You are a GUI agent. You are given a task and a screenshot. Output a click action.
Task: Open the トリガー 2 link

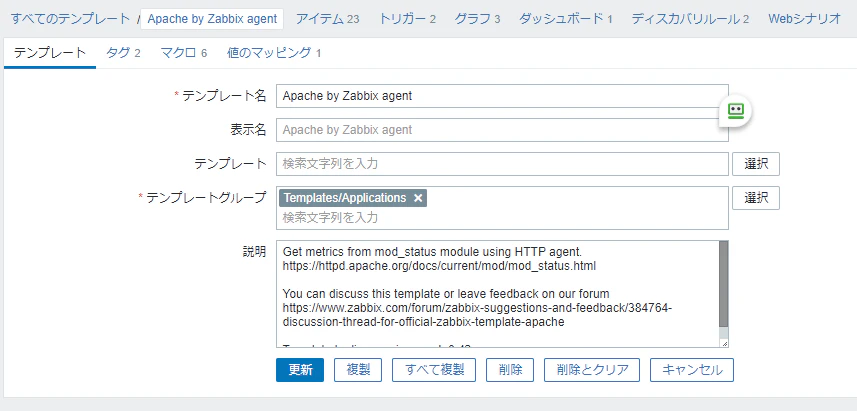click(x=407, y=19)
